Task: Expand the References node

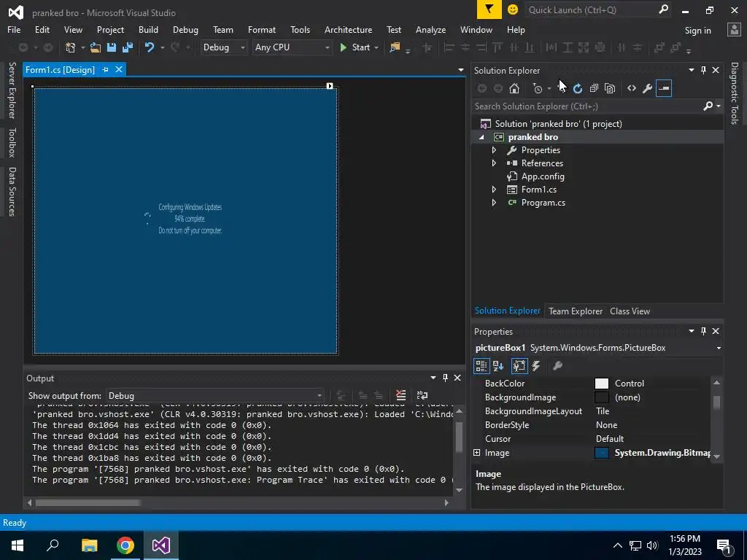Action: point(494,163)
